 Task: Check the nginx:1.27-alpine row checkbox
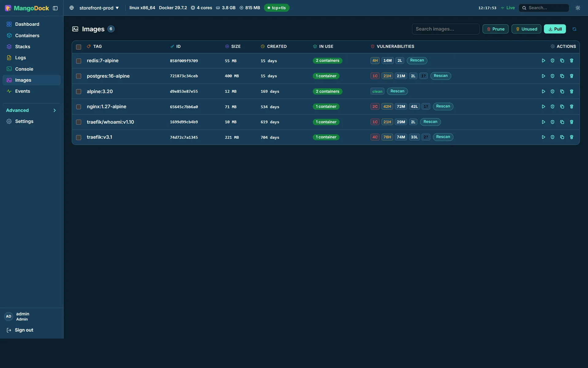coord(79,107)
